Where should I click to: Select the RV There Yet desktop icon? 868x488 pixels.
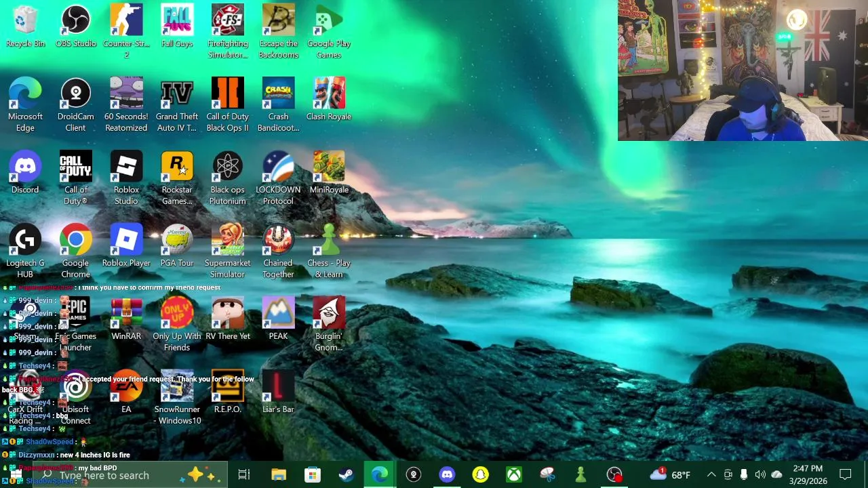[x=227, y=320]
